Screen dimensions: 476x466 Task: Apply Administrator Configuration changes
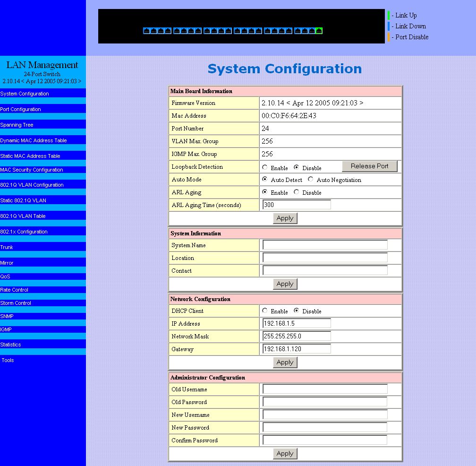click(285, 453)
